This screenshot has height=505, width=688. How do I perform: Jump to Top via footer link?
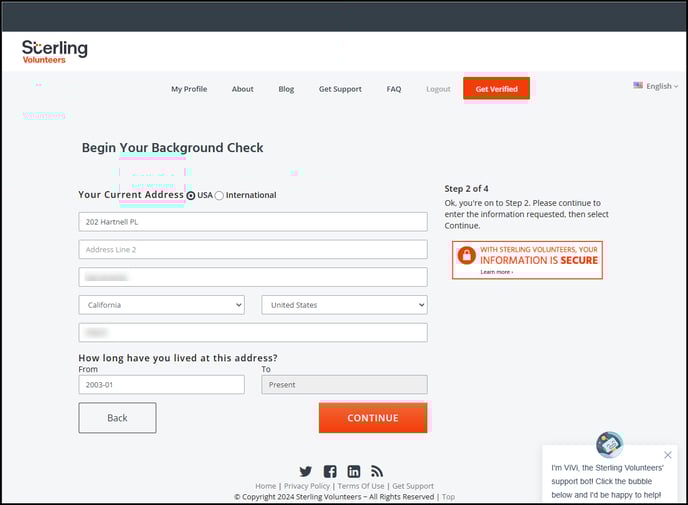pyautogui.click(x=448, y=497)
